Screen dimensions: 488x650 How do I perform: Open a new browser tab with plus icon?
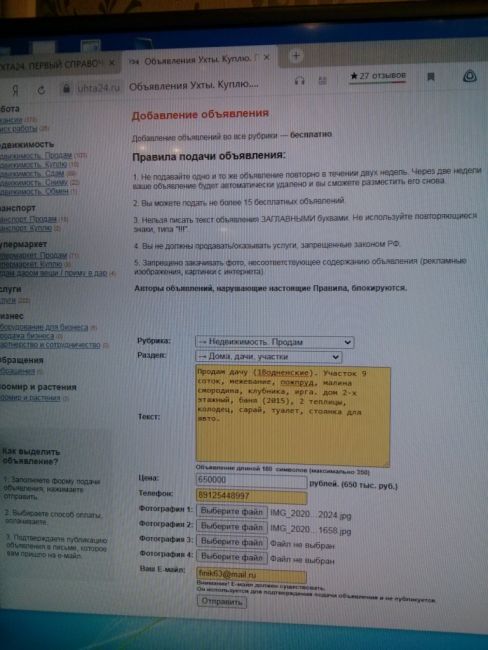pyautogui.click(x=296, y=56)
